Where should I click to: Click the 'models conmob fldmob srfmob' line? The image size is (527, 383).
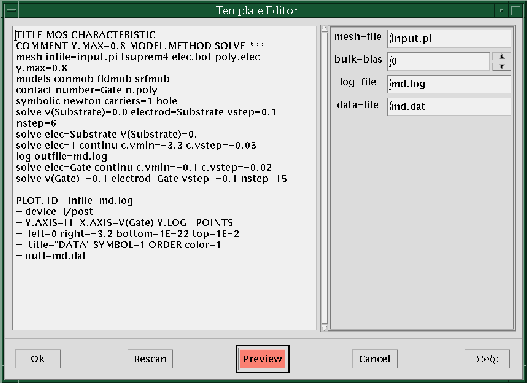[x=93, y=79]
